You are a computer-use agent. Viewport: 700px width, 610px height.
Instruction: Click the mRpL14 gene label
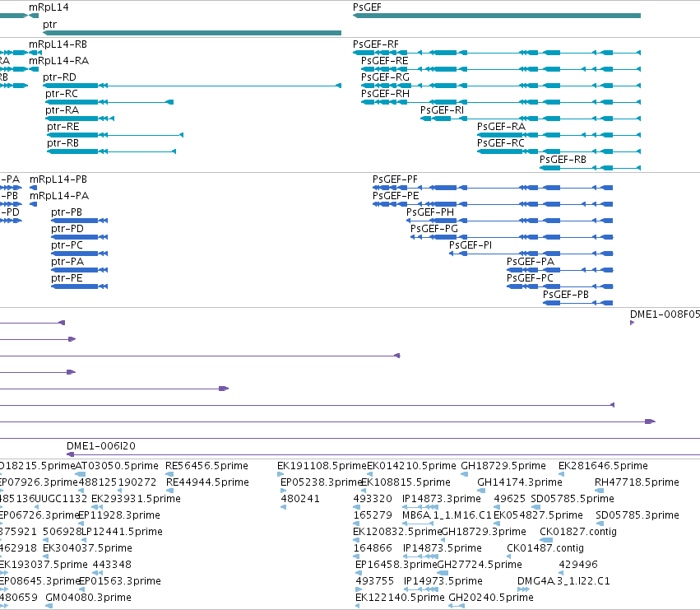(x=49, y=7)
